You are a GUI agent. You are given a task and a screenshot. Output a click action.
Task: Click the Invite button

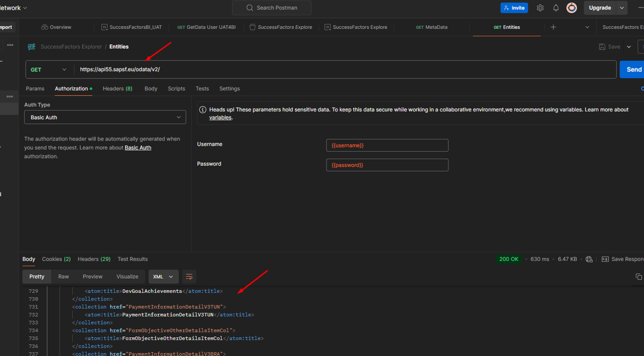(514, 8)
